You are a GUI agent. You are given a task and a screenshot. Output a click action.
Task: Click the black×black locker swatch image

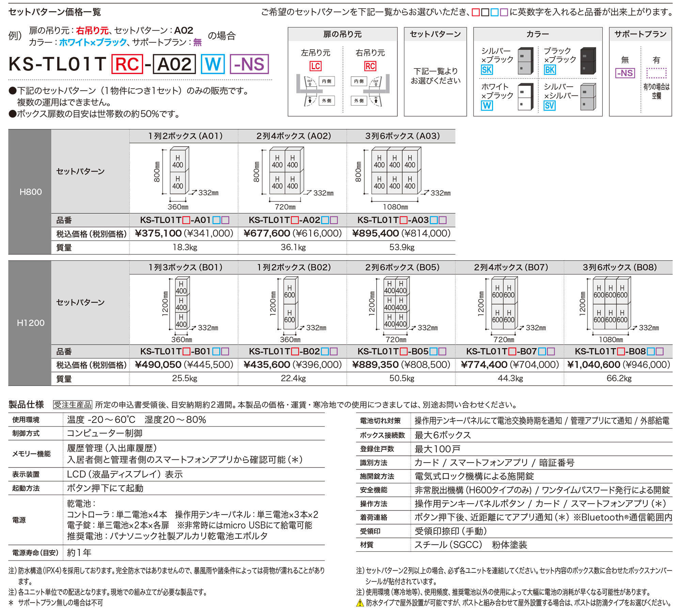click(588, 61)
